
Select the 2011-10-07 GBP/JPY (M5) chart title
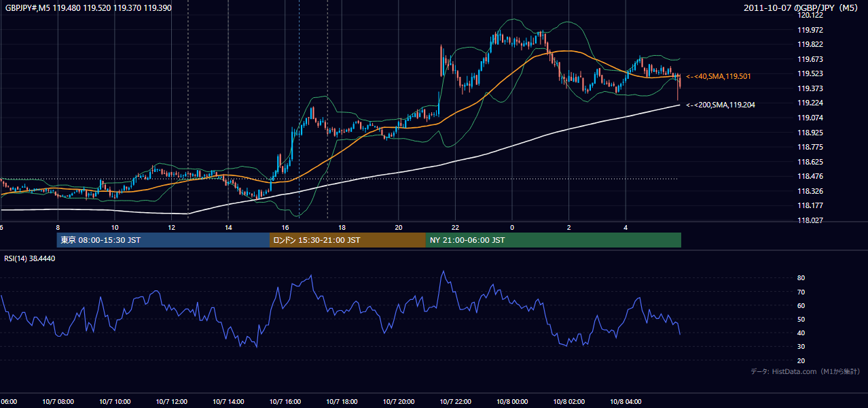801,8
